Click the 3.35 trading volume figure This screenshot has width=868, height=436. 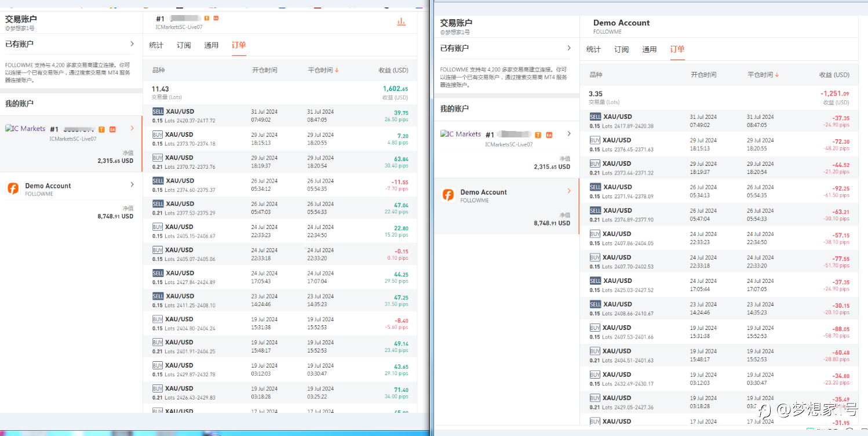[596, 94]
